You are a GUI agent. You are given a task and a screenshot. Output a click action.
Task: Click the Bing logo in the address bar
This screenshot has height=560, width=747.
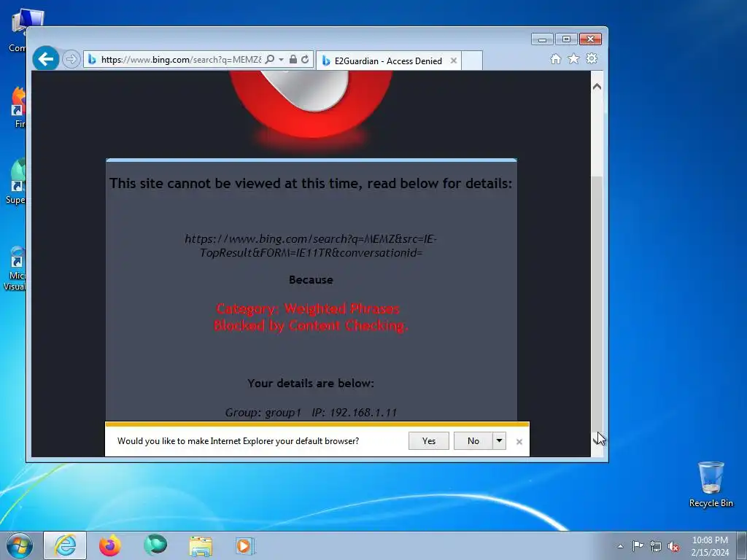(x=92, y=60)
